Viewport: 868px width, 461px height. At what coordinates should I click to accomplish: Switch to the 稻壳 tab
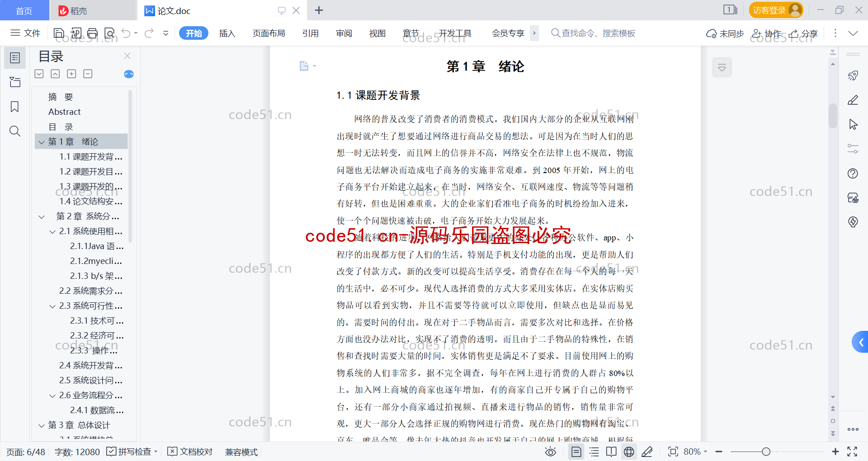click(x=93, y=10)
